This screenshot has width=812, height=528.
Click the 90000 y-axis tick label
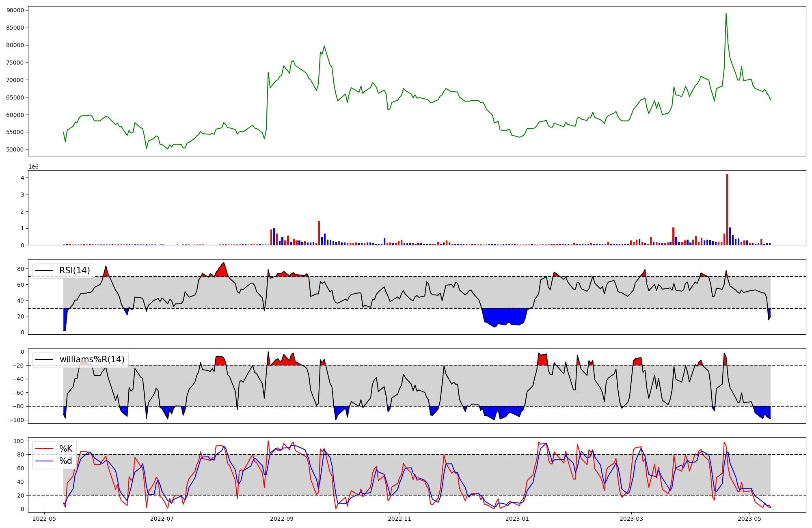click(15, 10)
